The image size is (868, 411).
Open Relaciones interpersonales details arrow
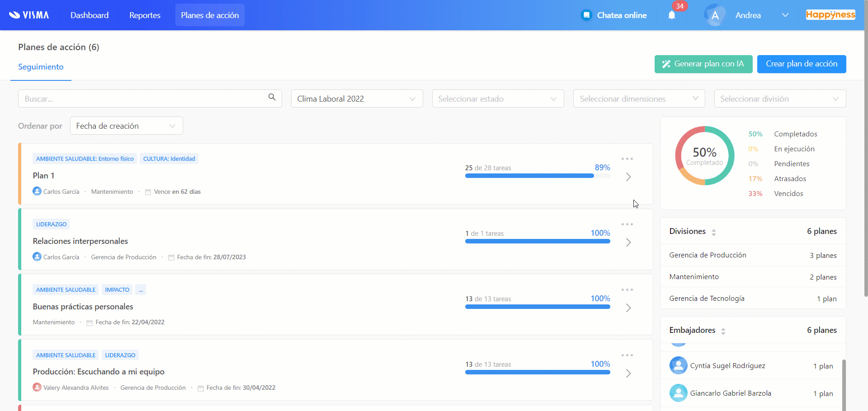tap(628, 243)
